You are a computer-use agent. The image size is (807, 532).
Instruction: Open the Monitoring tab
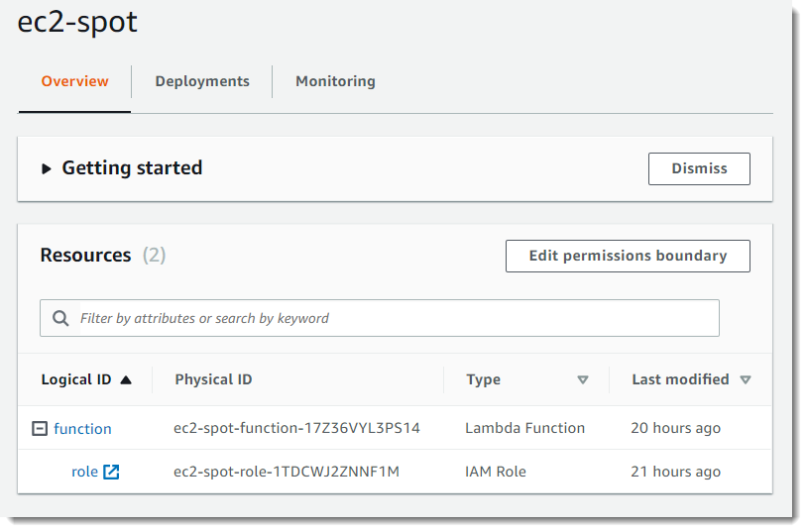(x=335, y=81)
